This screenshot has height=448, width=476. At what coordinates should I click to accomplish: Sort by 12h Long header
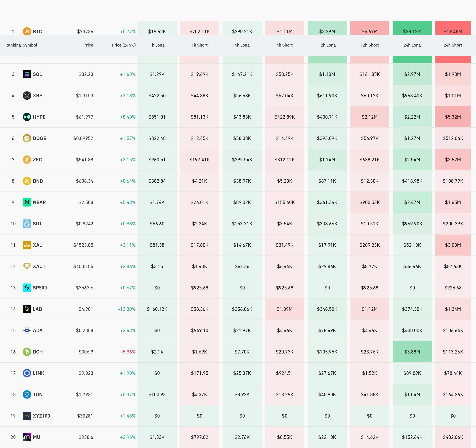tap(327, 45)
